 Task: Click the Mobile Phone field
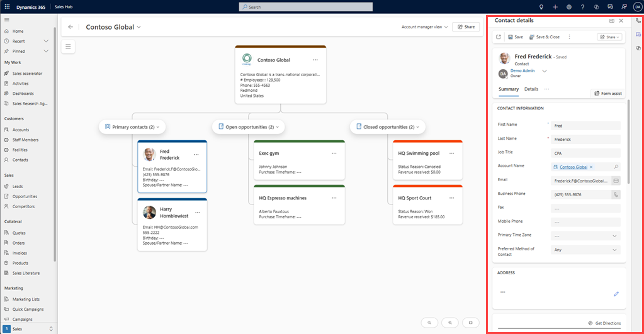pos(585,223)
